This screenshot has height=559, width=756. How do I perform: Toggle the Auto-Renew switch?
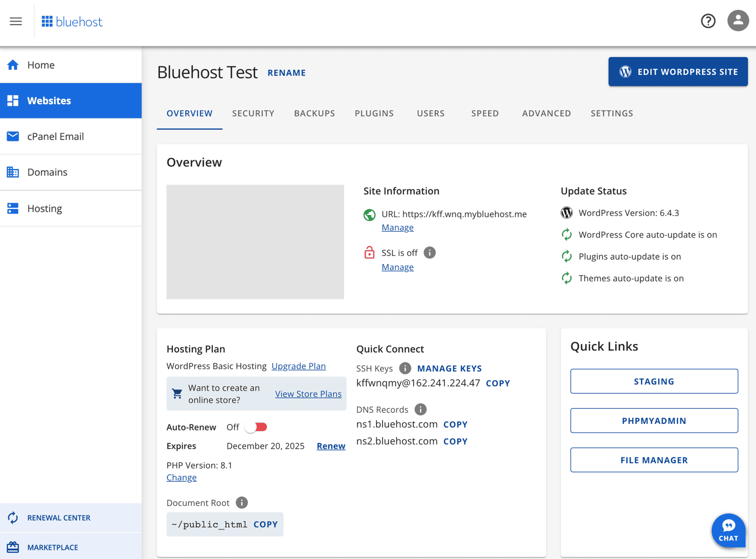(256, 427)
